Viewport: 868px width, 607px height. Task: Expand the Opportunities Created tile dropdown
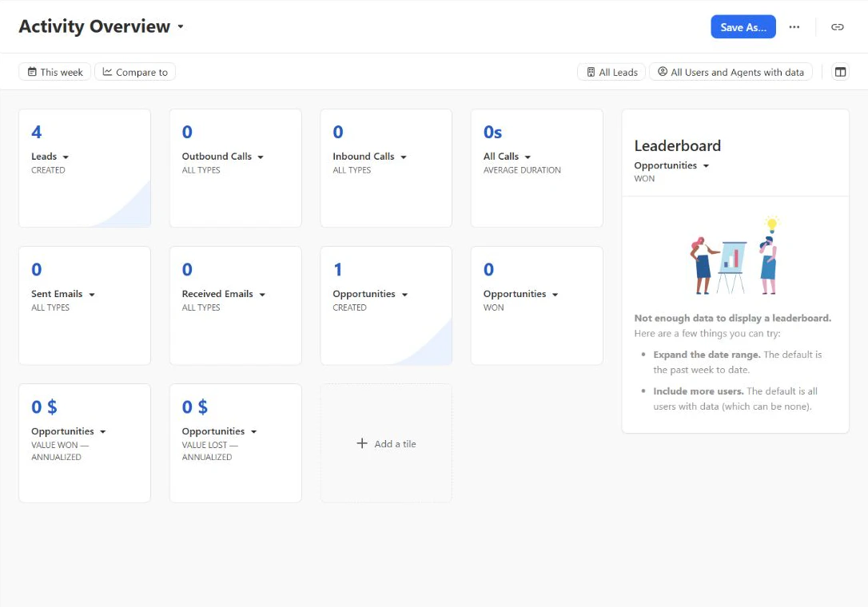[x=404, y=295]
